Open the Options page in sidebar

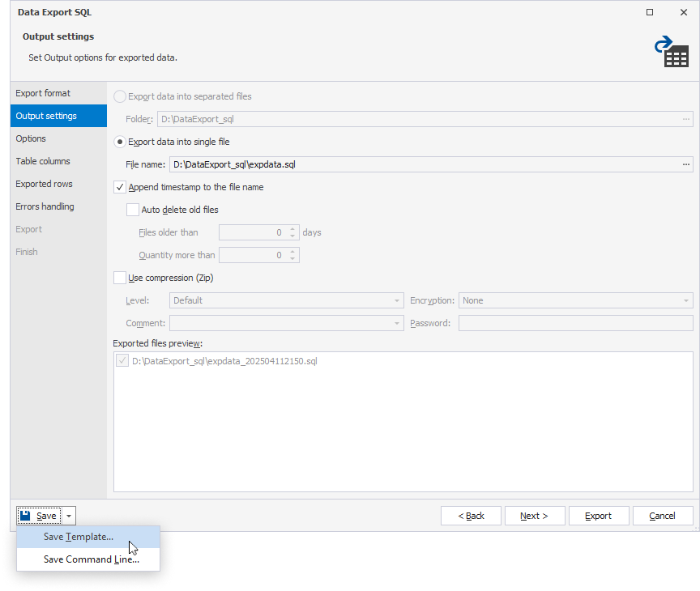(x=31, y=138)
